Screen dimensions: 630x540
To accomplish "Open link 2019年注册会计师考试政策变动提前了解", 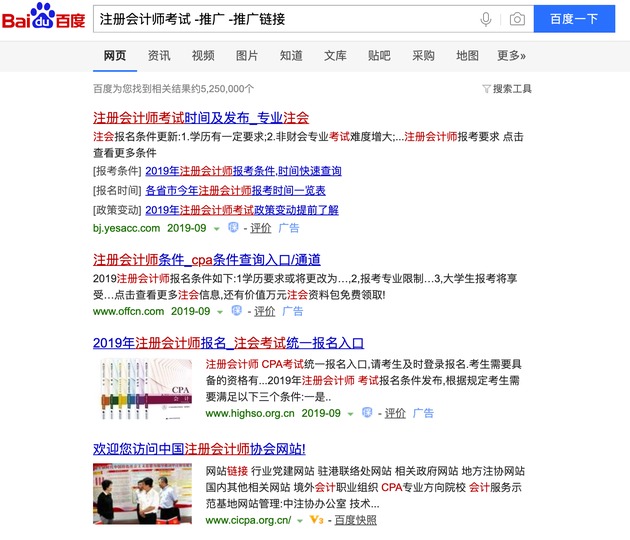I will tap(242, 210).
